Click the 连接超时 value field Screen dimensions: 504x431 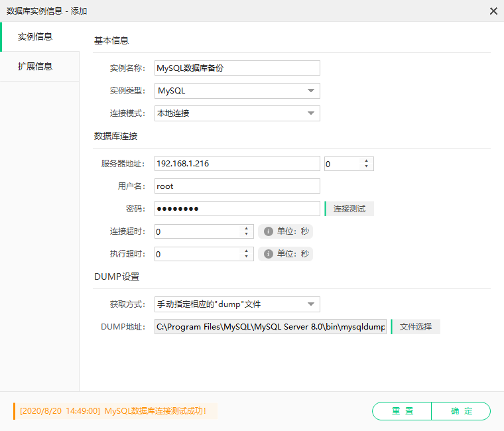click(198, 231)
